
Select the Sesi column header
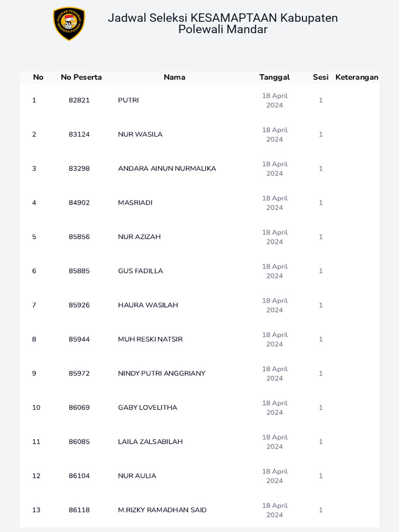pyautogui.click(x=321, y=77)
